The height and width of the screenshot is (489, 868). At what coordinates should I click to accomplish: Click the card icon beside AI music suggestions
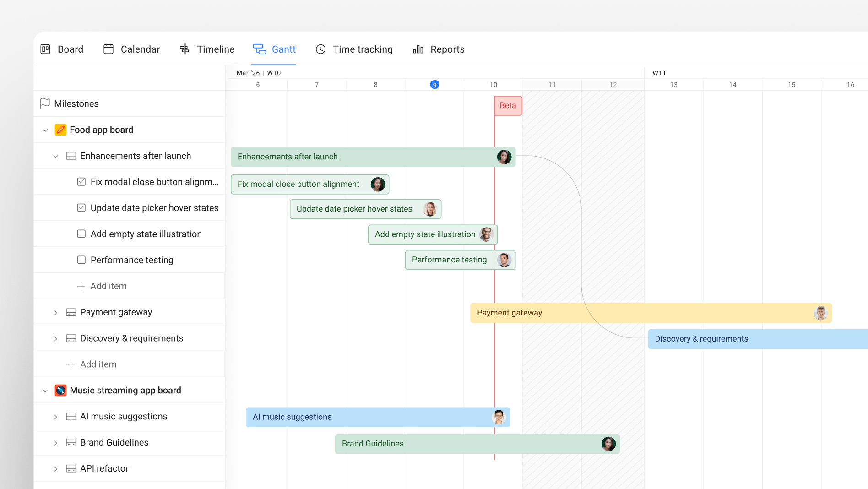click(x=71, y=417)
